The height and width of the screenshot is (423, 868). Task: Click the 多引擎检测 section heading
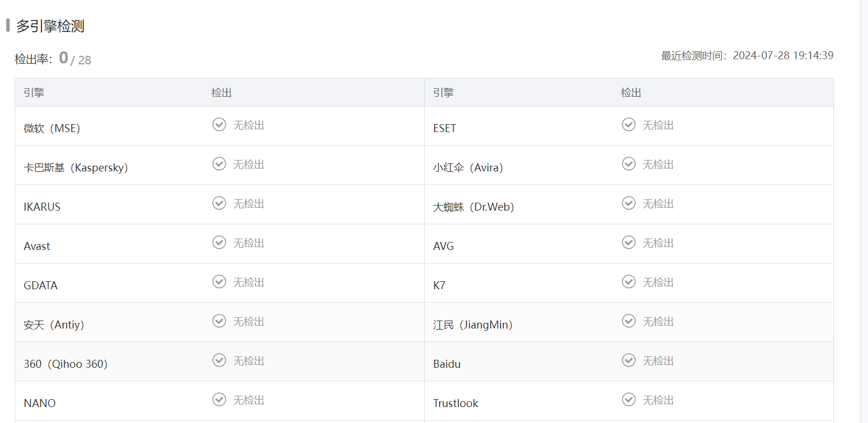tap(51, 26)
